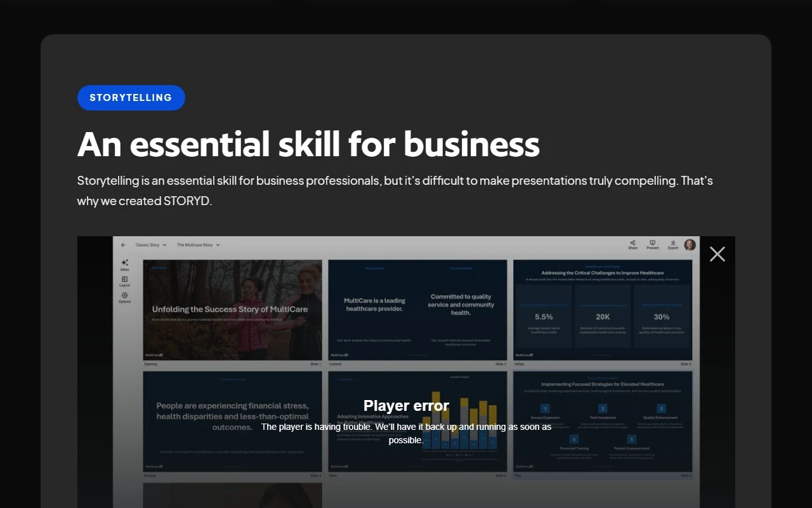
Task: Click the 20K statistic on the slide
Action: pos(603,317)
